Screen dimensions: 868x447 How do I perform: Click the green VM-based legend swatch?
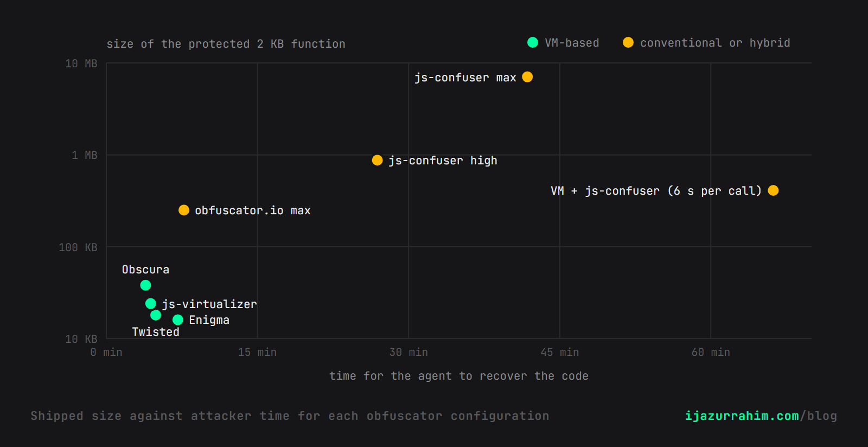533,42
